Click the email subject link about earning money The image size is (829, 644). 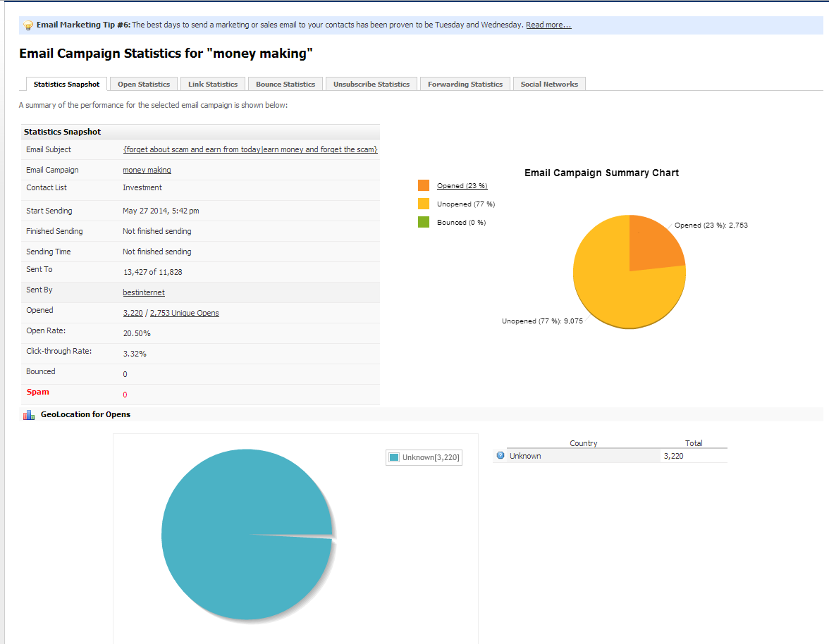250,149
